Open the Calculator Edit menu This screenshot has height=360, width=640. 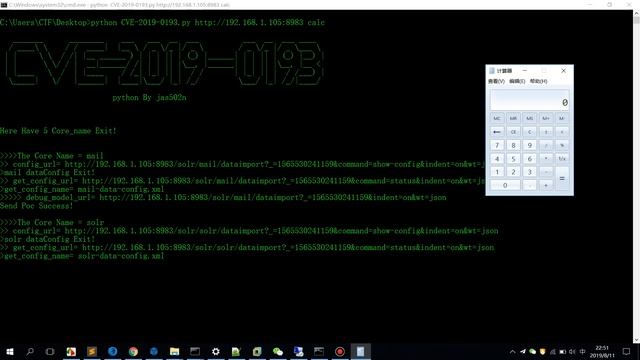(x=517, y=81)
